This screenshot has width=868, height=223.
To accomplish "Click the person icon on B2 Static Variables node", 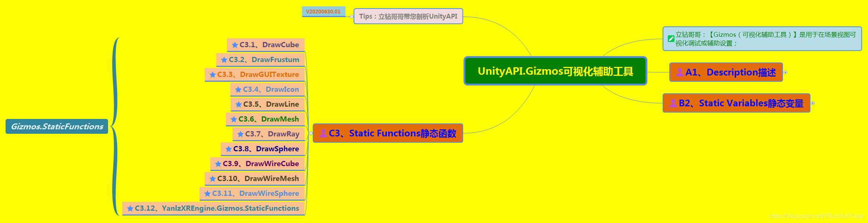I will tap(673, 103).
